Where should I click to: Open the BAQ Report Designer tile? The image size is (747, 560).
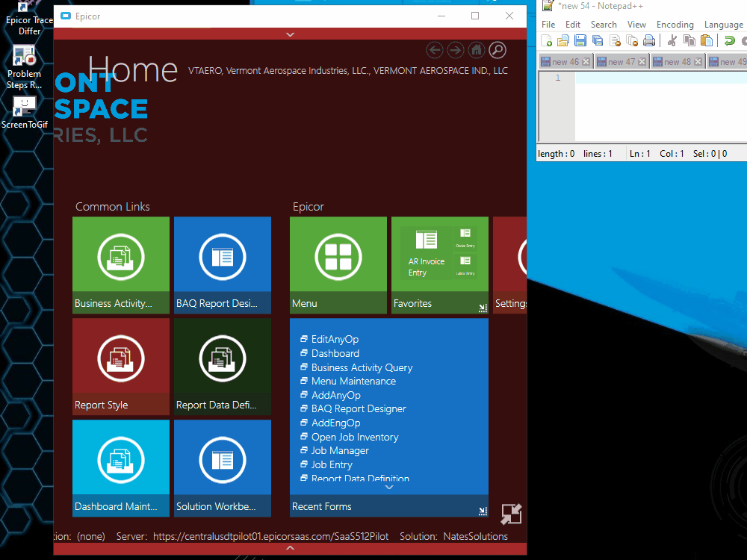click(223, 265)
